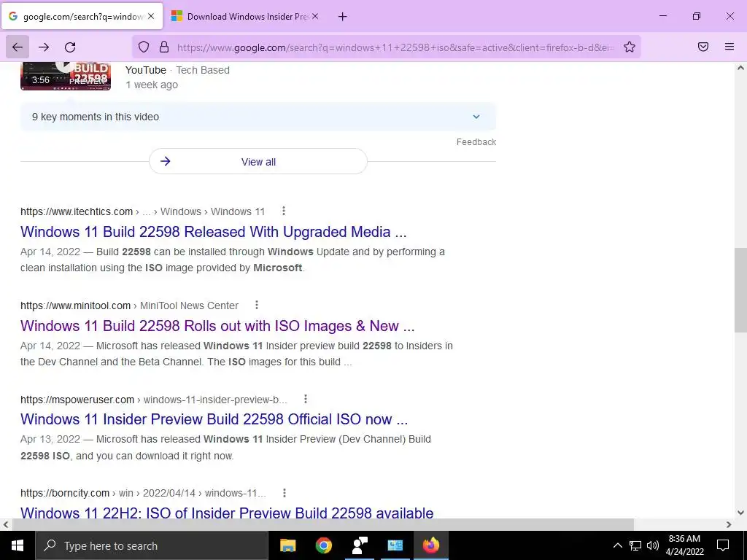Open Windows 11 Build 22598 Rolls out with ISO Images
Image resolution: width=747 pixels, height=560 pixels.
click(x=217, y=326)
